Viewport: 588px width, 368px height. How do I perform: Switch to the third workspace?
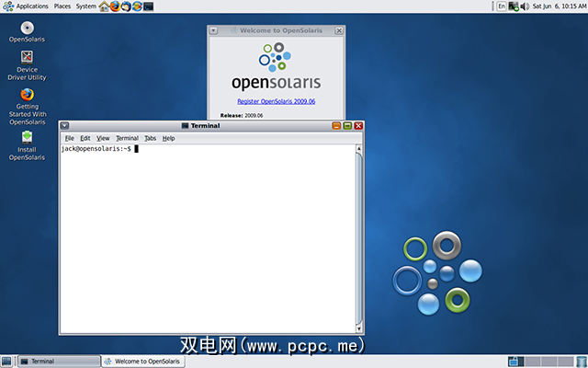click(x=549, y=362)
